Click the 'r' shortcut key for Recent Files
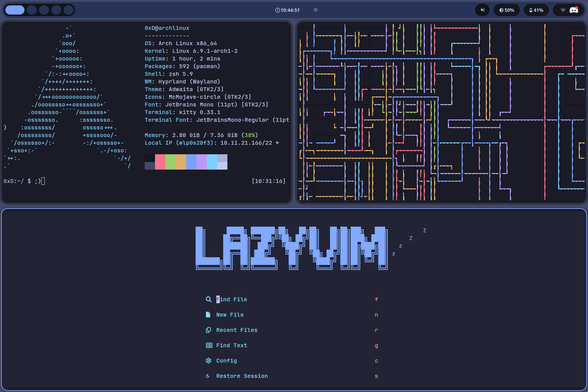588x392 pixels. [376, 330]
